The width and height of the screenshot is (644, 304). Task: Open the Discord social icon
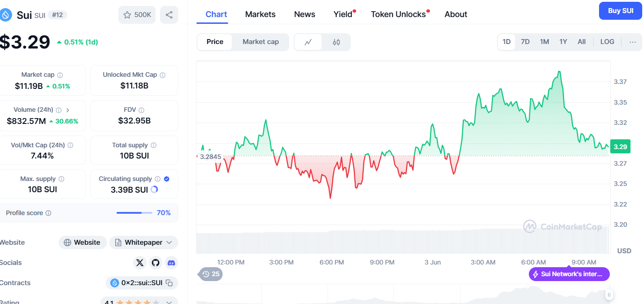tap(171, 263)
